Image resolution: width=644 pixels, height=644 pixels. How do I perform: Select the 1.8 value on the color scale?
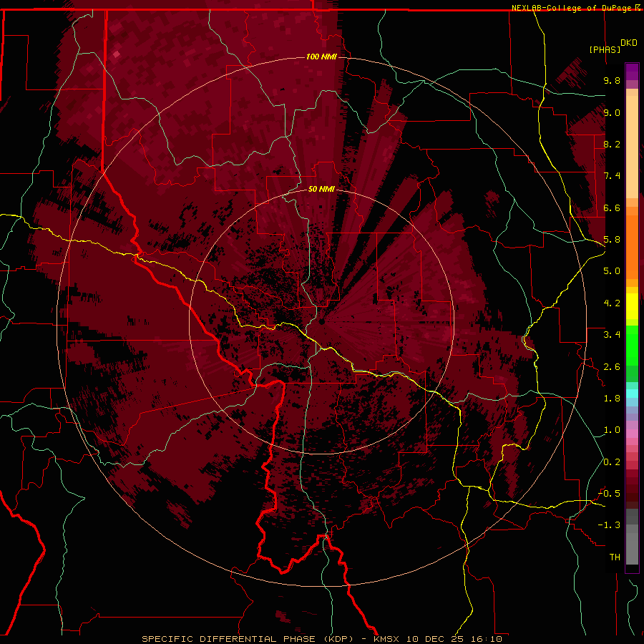tap(612, 399)
